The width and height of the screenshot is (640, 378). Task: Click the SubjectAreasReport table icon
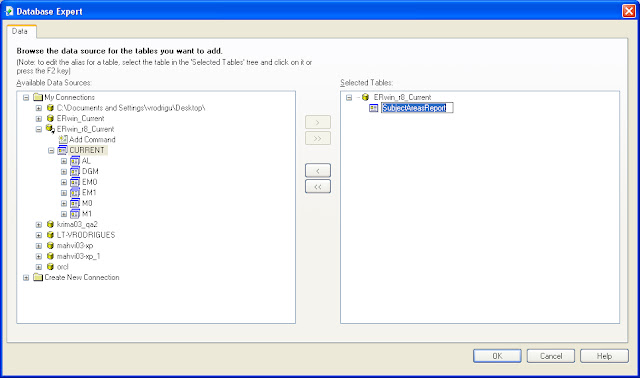373,108
